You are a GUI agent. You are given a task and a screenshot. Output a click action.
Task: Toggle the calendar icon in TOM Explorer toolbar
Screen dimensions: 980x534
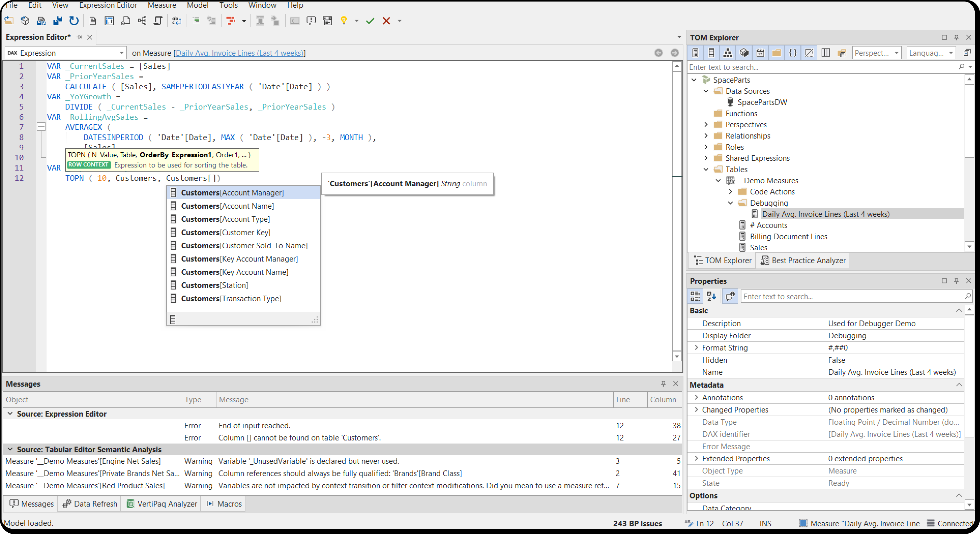[760, 53]
